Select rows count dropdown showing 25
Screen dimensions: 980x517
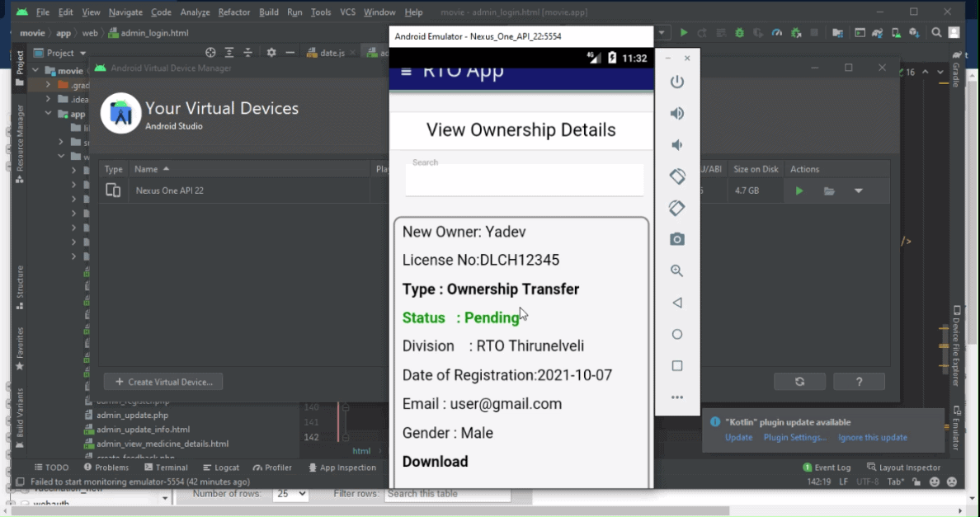tap(290, 494)
